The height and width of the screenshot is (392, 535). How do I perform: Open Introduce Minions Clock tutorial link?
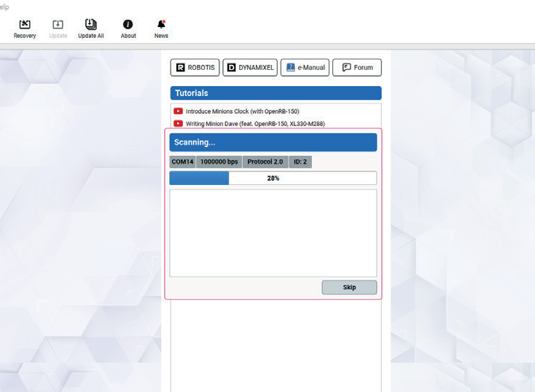pos(242,111)
